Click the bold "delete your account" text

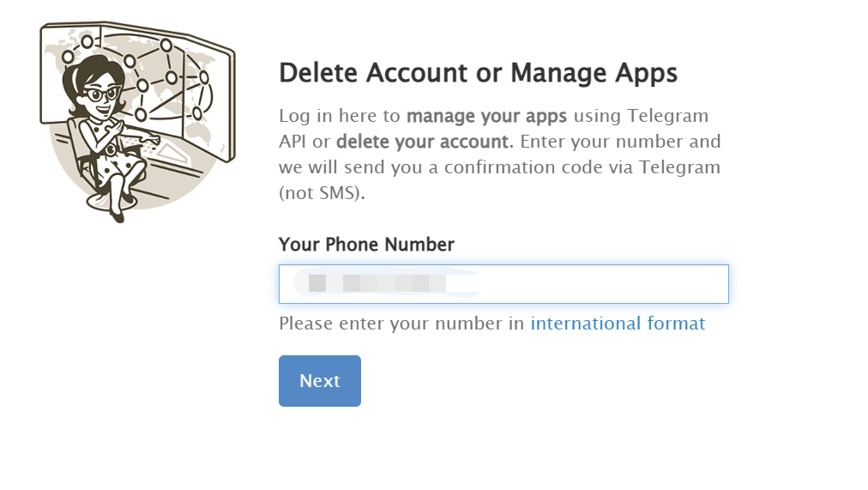point(423,141)
